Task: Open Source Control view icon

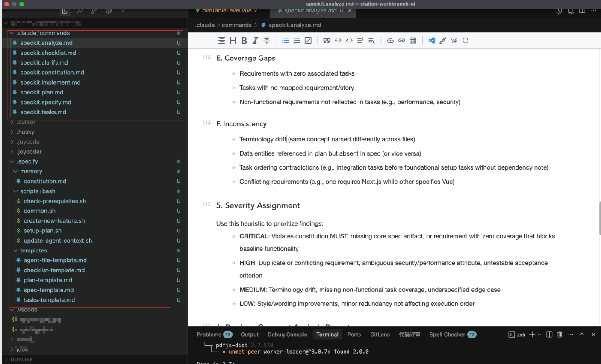Action: pyautogui.click(x=94, y=11)
